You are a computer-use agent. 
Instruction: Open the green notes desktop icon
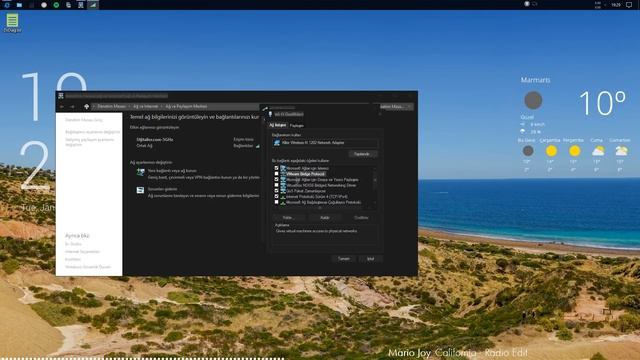(12, 20)
